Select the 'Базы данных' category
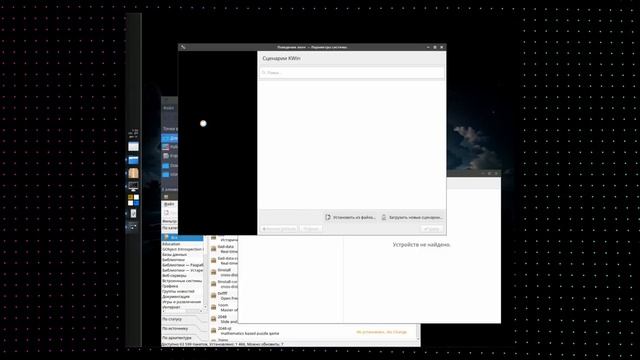 click(x=182, y=254)
